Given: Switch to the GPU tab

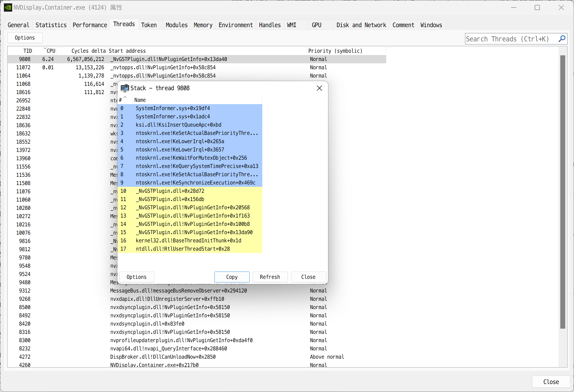Looking at the screenshot, I should (316, 25).
